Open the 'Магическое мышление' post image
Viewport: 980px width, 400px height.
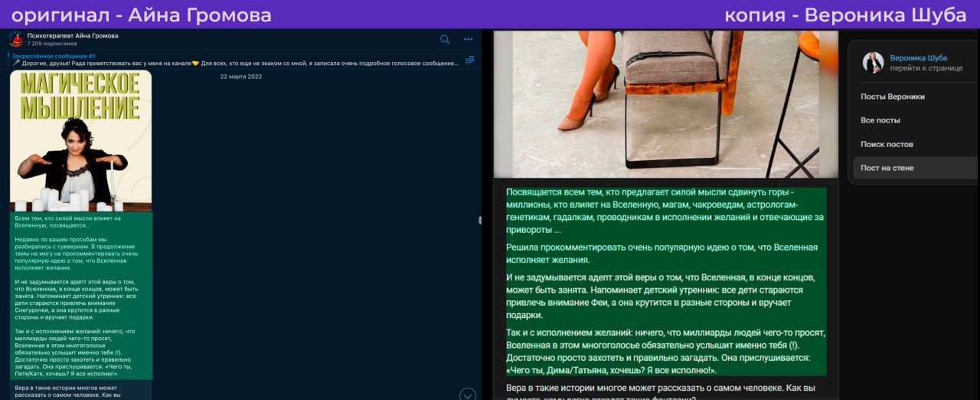click(80, 140)
